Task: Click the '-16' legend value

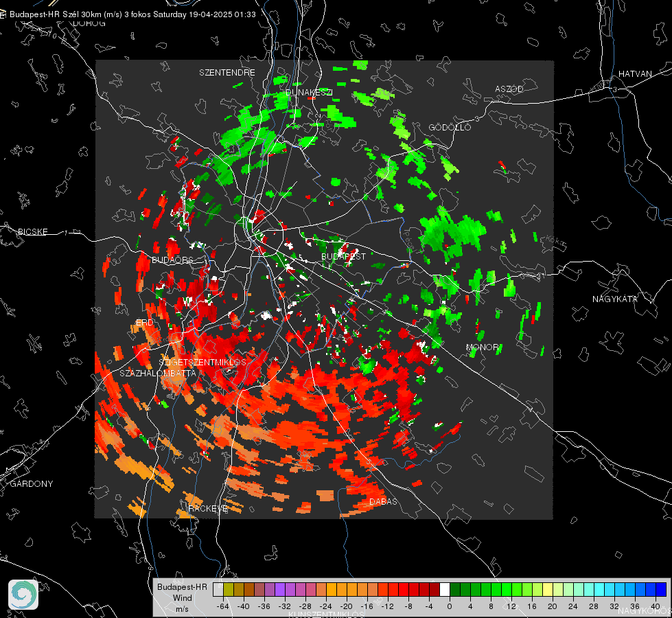Action: click(x=367, y=606)
